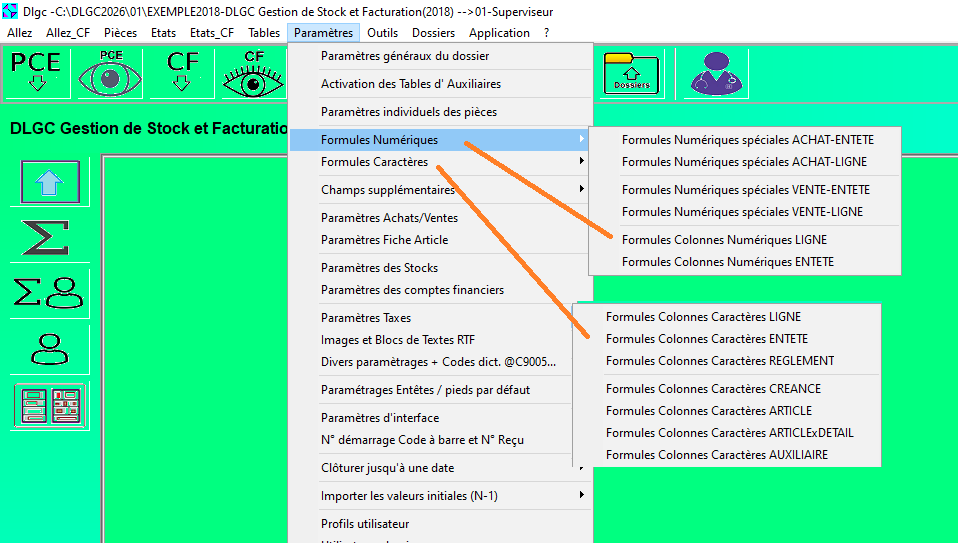The width and height of the screenshot is (958, 543).
Task: Click the person icon in left sidebar
Action: 50,349
